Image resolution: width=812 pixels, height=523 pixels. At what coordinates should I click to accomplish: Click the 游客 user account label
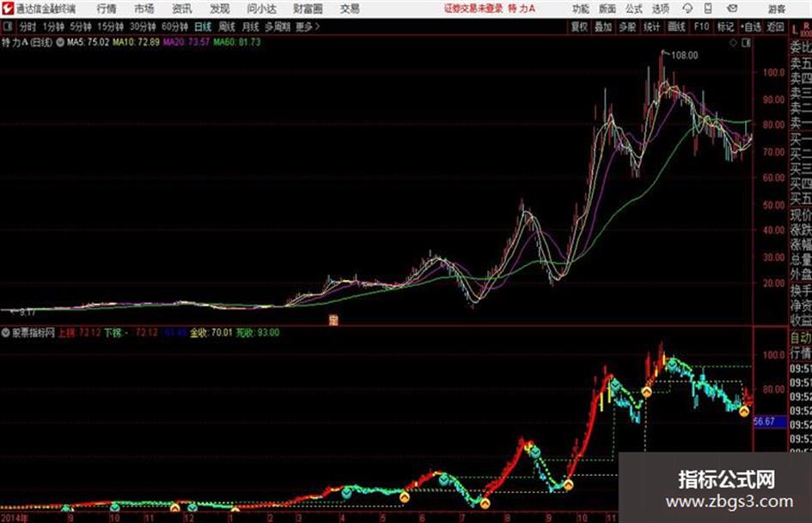pyautogui.click(x=777, y=9)
